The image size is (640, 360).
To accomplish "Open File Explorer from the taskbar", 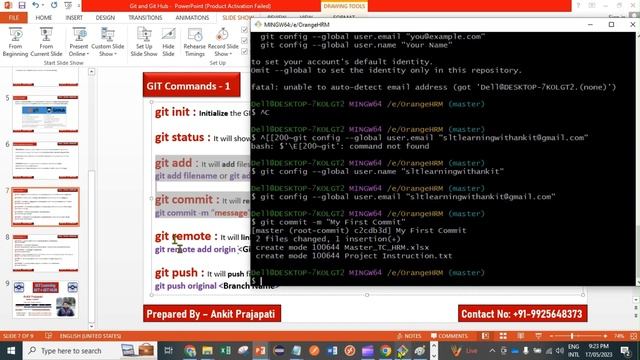I will pos(207,351).
